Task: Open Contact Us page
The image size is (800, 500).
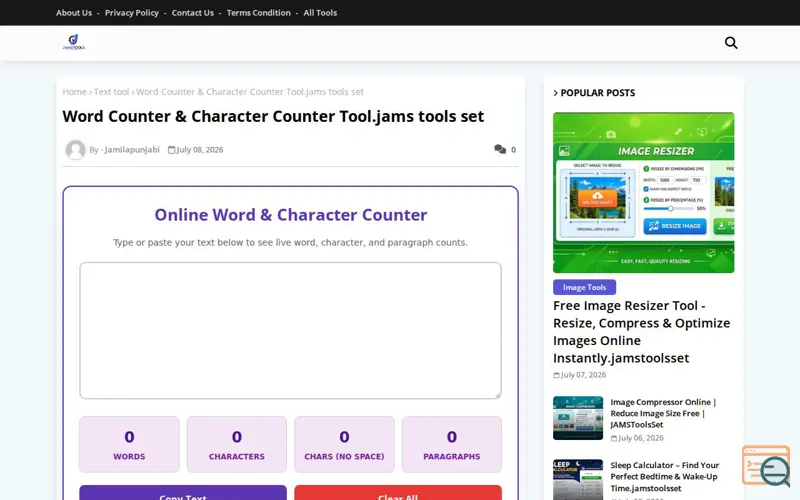Action: (192, 13)
